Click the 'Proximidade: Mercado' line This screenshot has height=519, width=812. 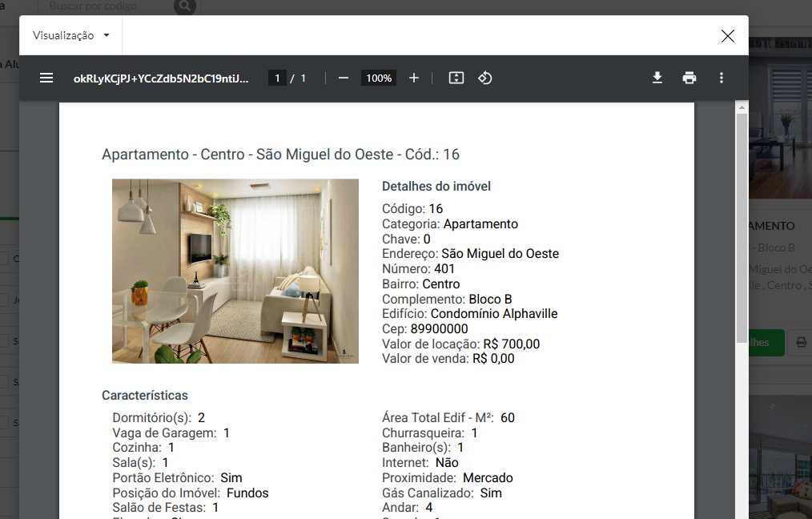[x=448, y=477]
